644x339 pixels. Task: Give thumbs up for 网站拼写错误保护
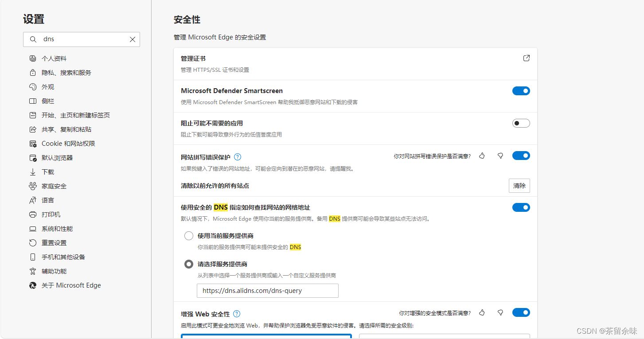point(482,156)
